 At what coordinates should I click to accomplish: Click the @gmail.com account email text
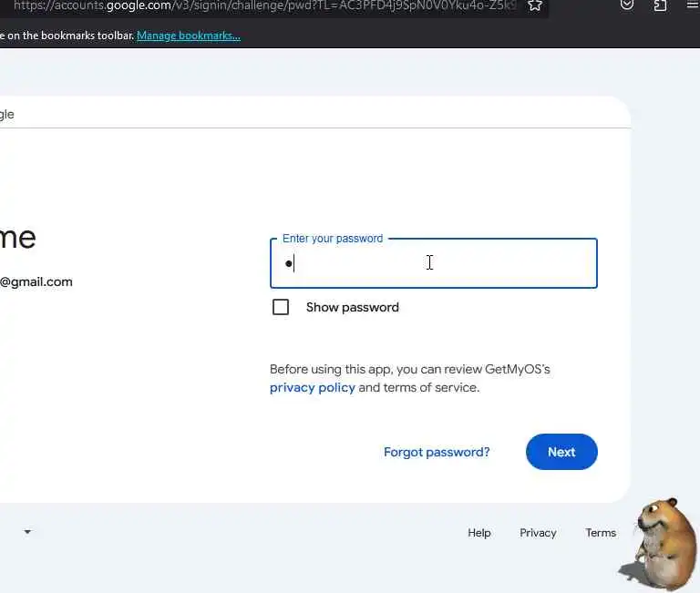point(36,282)
